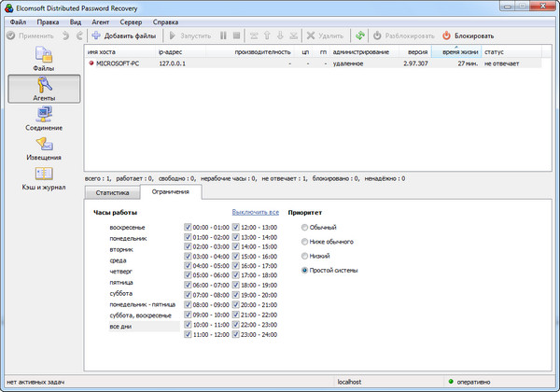560x392 pixels.
Task: Select the Обычный priority radio button
Action: [305, 228]
